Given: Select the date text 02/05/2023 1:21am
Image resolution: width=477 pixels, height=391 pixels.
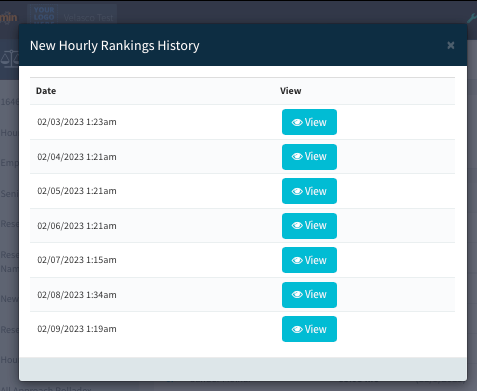Looking at the screenshot, I should point(77,191).
